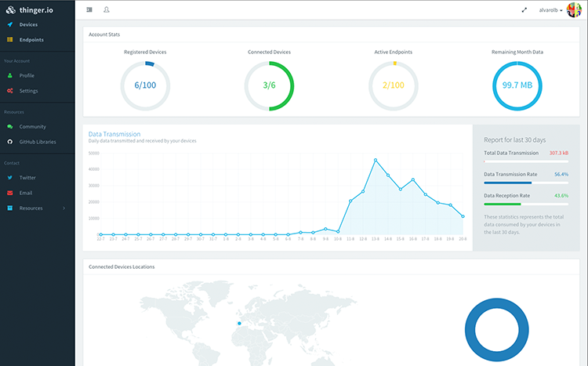Open the alvarolb user dropdown
The image size is (588, 366).
(550, 10)
